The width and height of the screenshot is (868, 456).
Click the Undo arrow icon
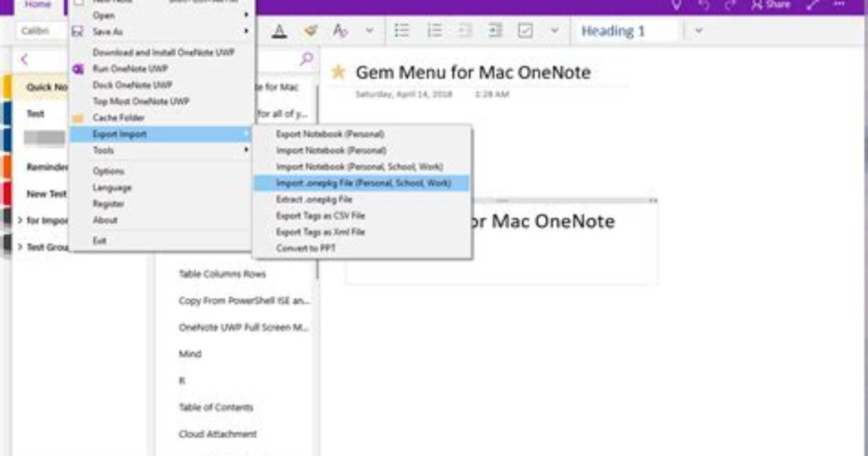(704, 5)
